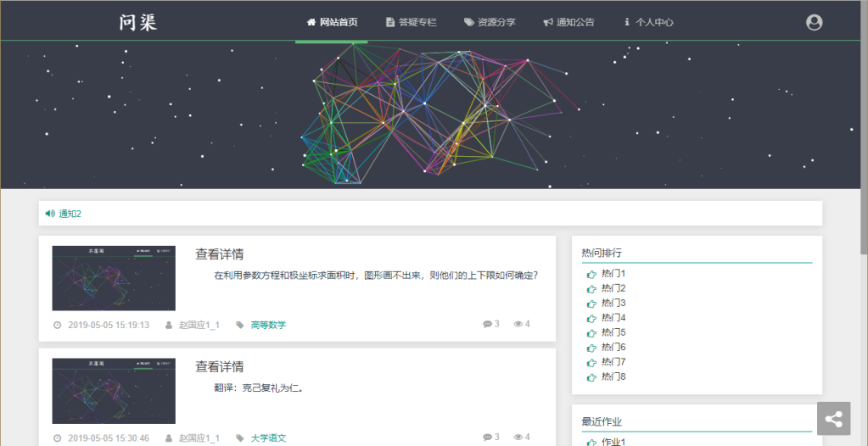
Task: Click thumbs-up icon next to 热门7
Action: click(x=591, y=362)
